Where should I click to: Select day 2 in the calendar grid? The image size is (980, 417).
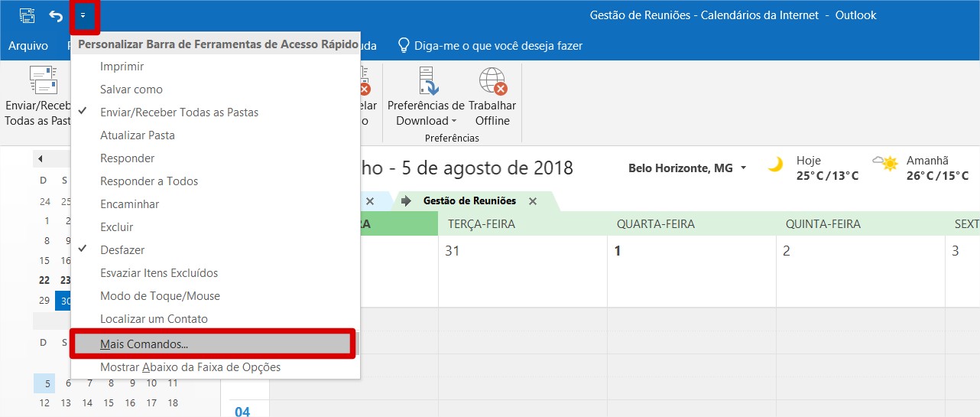pyautogui.click(x=861, y=271)
